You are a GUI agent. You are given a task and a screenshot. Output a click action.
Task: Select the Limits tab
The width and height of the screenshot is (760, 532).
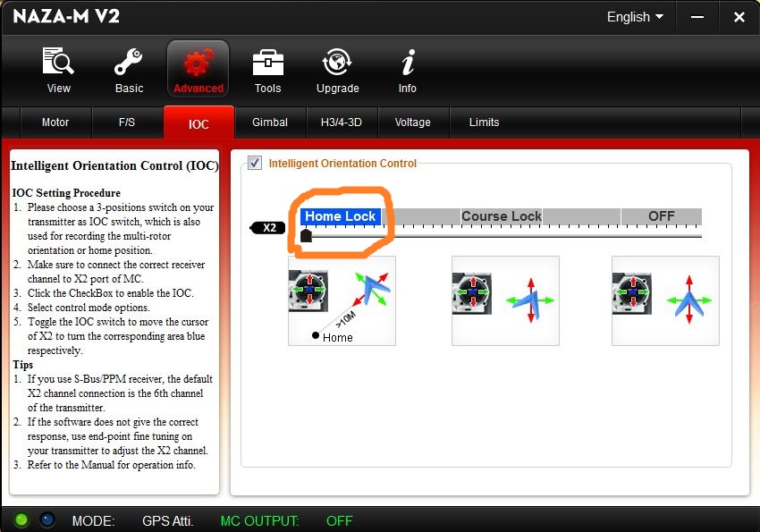pos(484,122)
